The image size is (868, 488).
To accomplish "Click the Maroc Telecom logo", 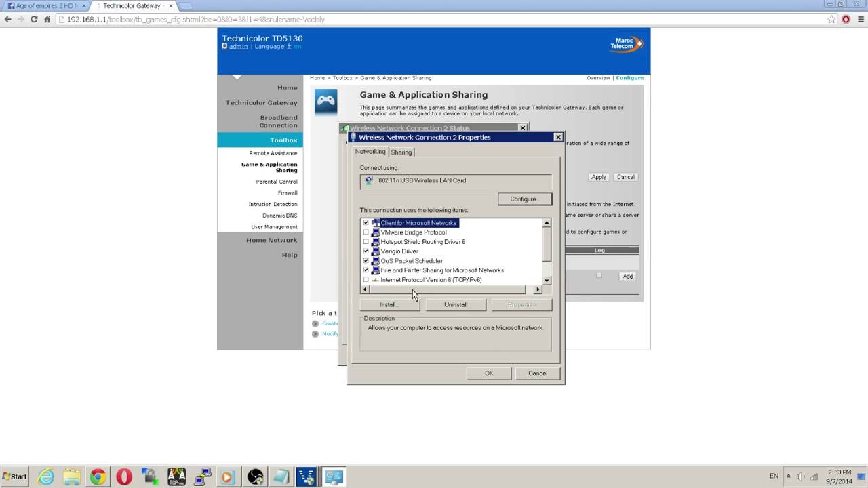I will pyautogui.click(x=626, y=43).
